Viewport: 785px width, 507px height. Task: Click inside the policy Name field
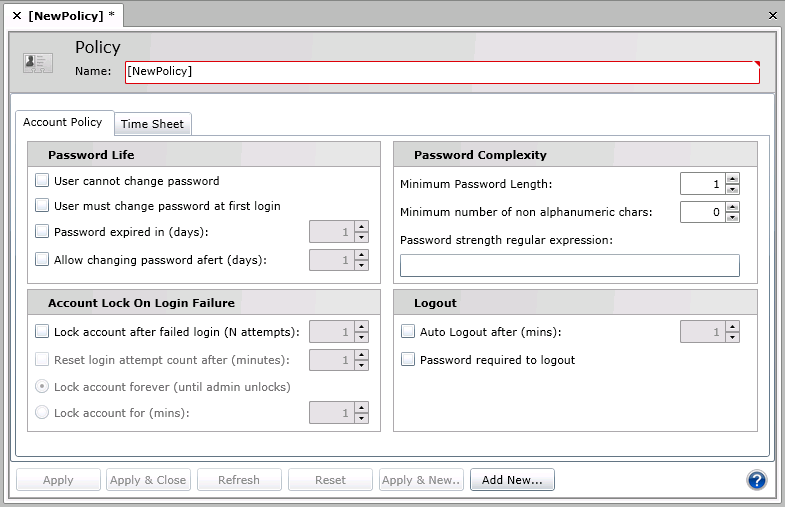click(440, 72)
